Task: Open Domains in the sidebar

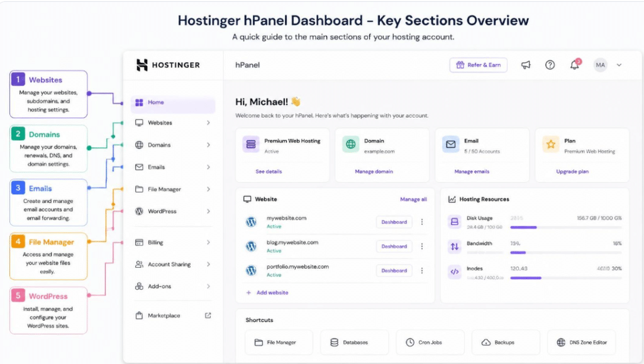Action: tap(173, 145)
